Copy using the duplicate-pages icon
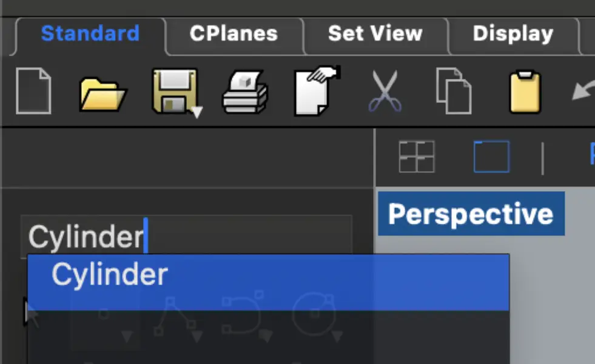Image resolution: width=595 pixels, height=364 pixels. (454, 91)
